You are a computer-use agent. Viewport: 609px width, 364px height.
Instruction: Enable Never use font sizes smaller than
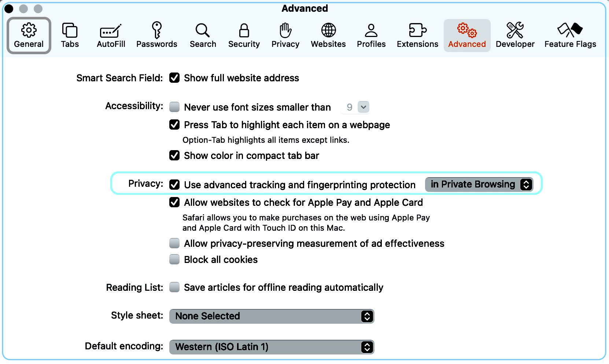click(174, 107)
